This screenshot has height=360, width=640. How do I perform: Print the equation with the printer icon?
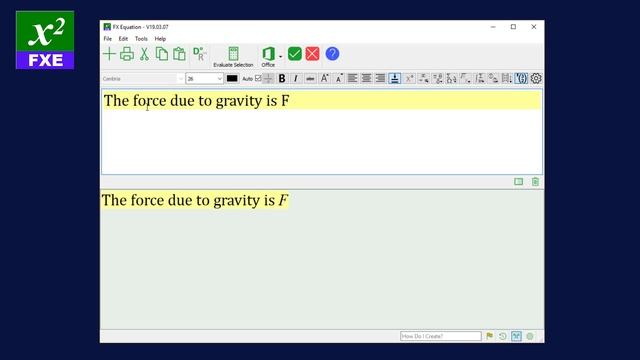pyautogui.click(x=127, y=54)
